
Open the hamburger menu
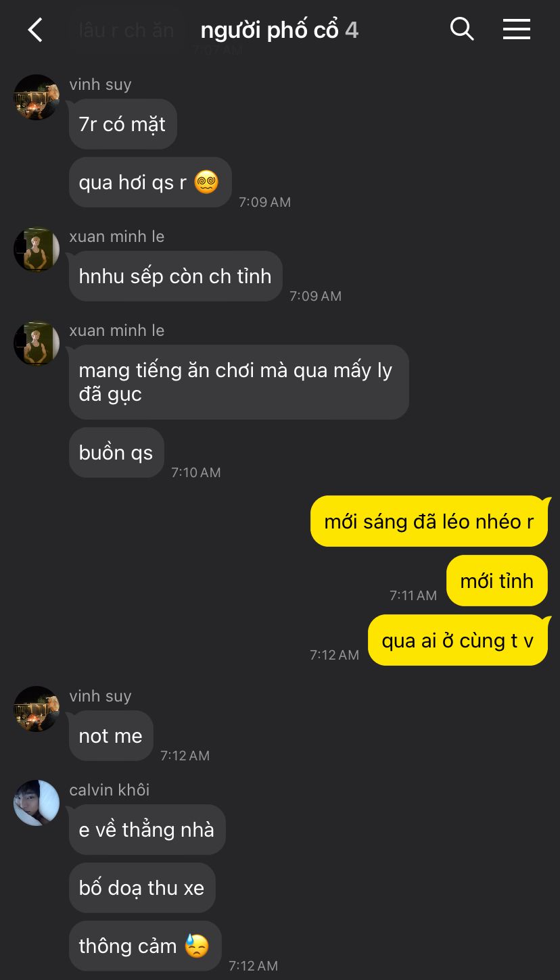point(517,29)
